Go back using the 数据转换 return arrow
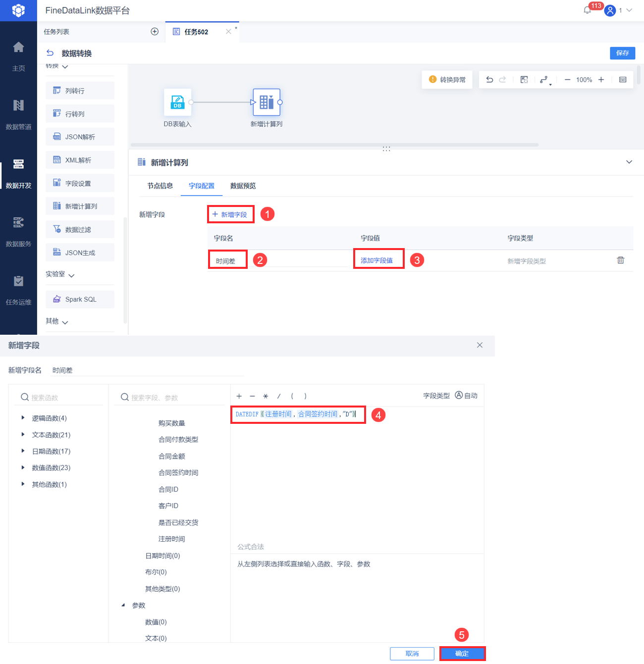The width and height of the screenshot is (644, 664). [50, 53]
